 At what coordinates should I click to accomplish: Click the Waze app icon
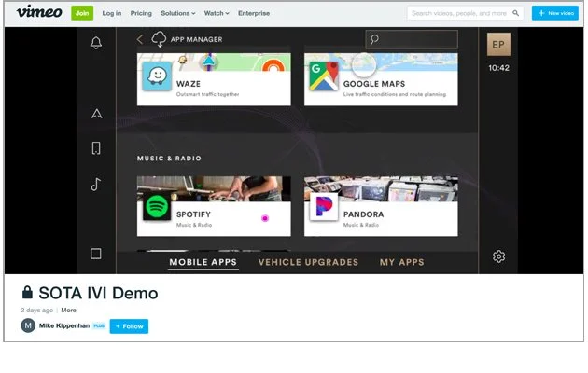[157, 76]
